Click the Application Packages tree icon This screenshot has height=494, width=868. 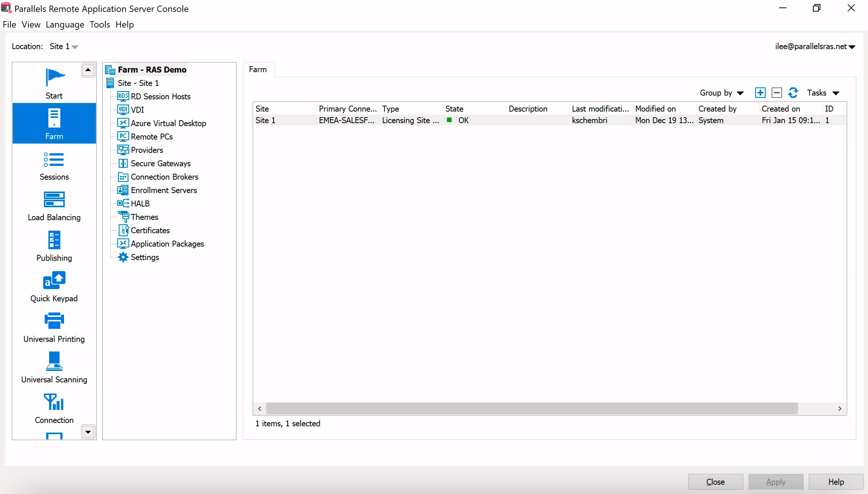click(x=123, y=244)
